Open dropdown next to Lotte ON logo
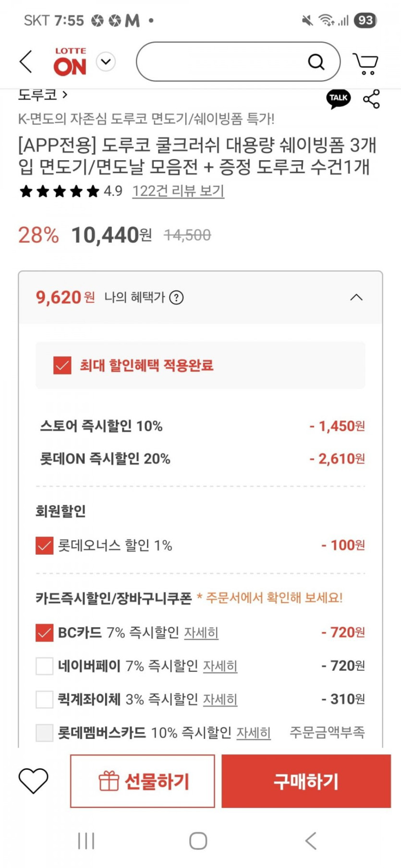The height and width of the screenshot is (868, 401). [x=106, y=62]
